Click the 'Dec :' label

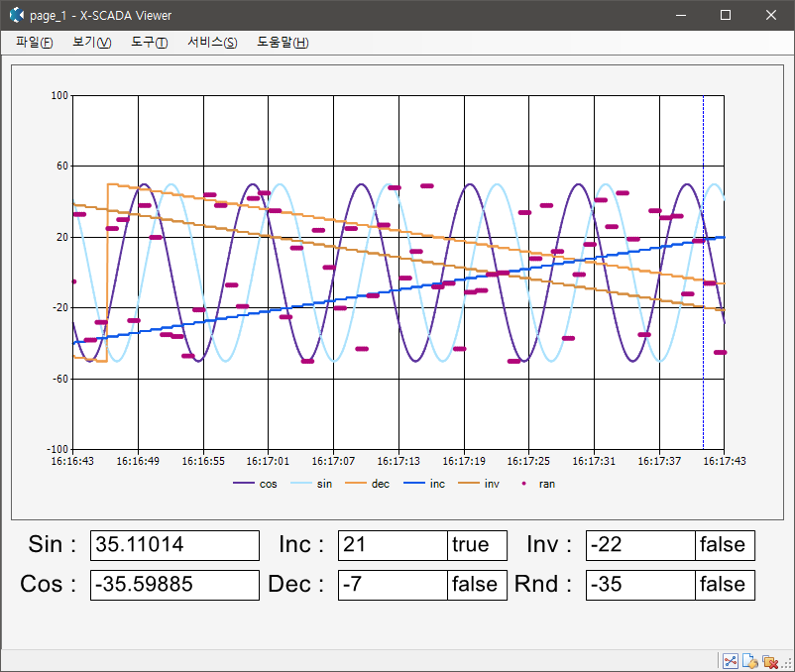coord(296,584)
